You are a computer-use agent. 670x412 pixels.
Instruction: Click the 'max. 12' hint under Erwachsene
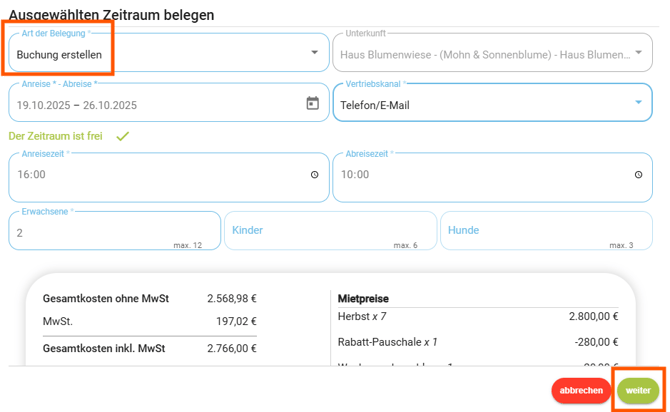(188, 245)
